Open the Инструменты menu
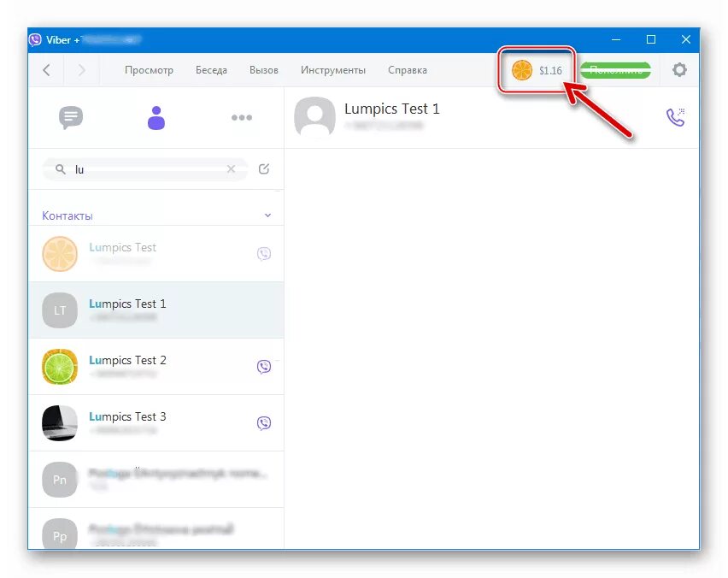This screenshot has height=578, width=728. click(x=333, y=70)
